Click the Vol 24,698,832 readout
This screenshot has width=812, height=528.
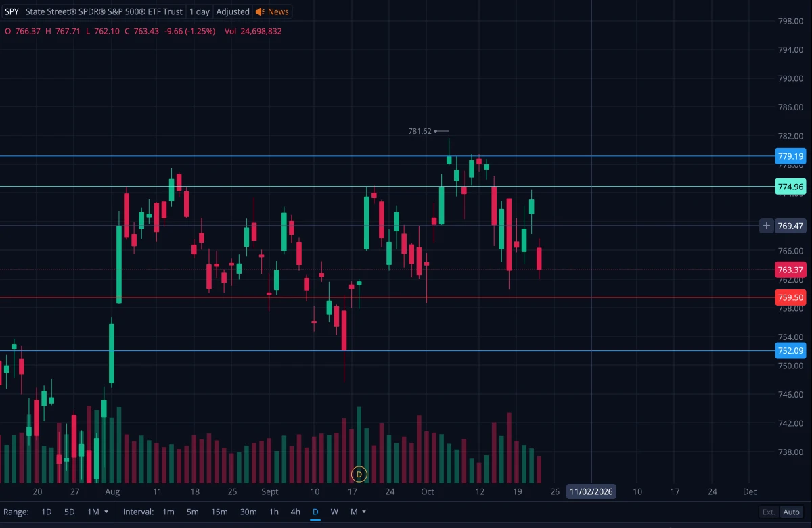[253, 31]
